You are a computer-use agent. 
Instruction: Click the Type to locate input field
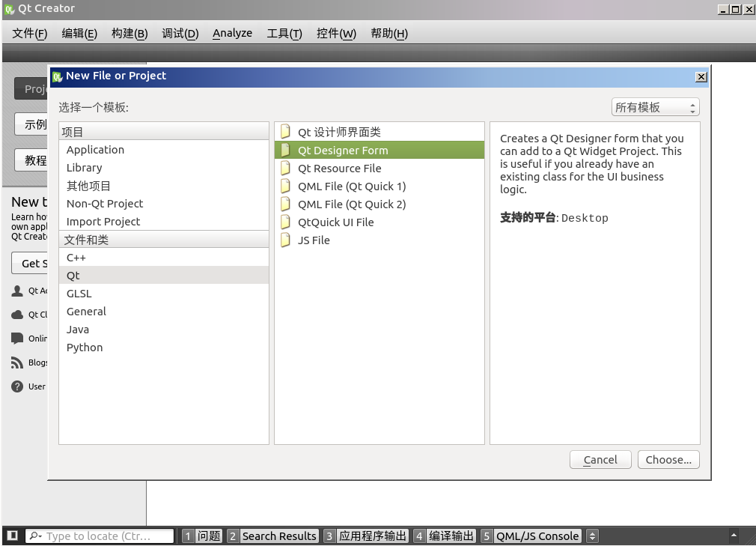[x=100, y=536]
